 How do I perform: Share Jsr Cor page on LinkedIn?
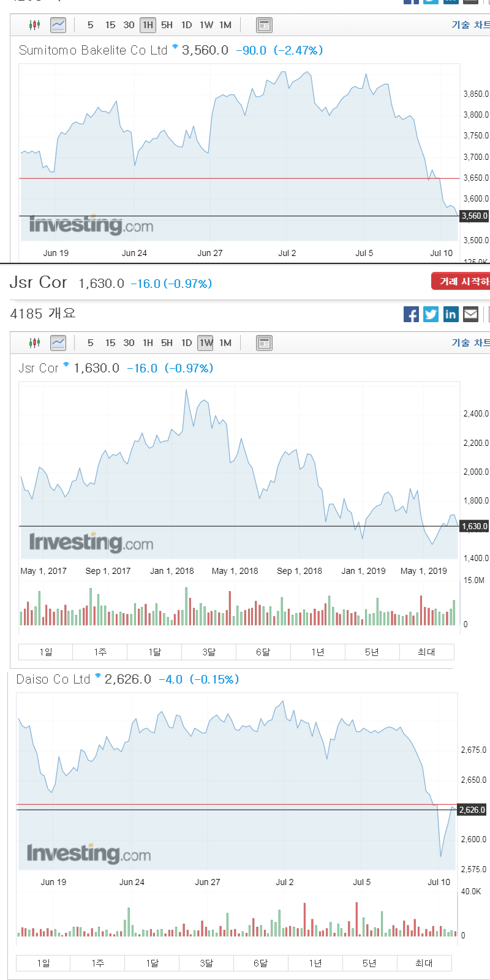[451, 314]
